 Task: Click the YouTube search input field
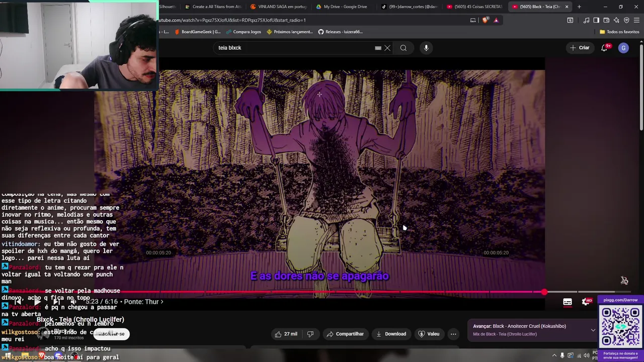coord(294,48)
